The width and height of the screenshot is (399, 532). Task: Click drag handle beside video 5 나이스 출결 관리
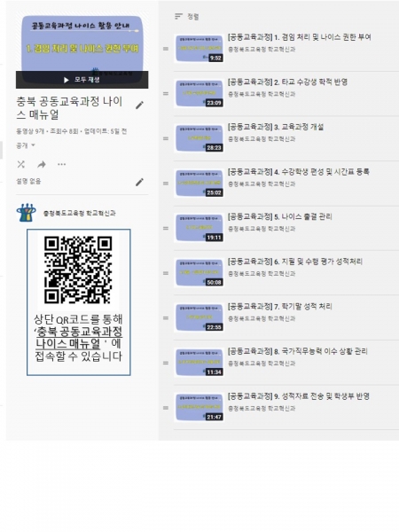(166, 228)
